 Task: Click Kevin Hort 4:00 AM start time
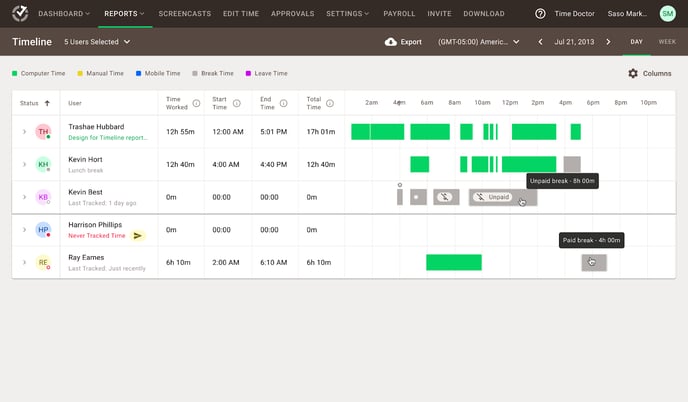(x=226, y=165)
